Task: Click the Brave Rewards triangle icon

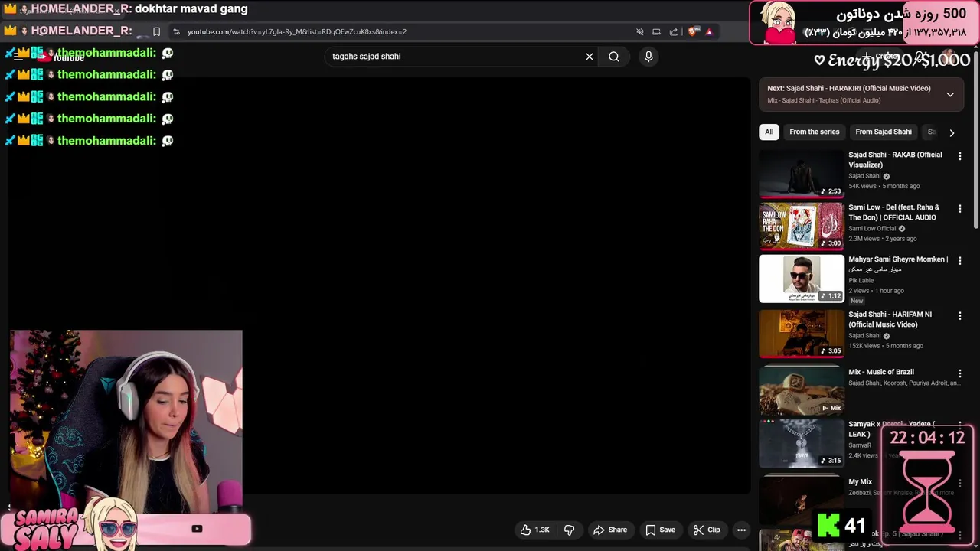Action: (x=709, y=32)
